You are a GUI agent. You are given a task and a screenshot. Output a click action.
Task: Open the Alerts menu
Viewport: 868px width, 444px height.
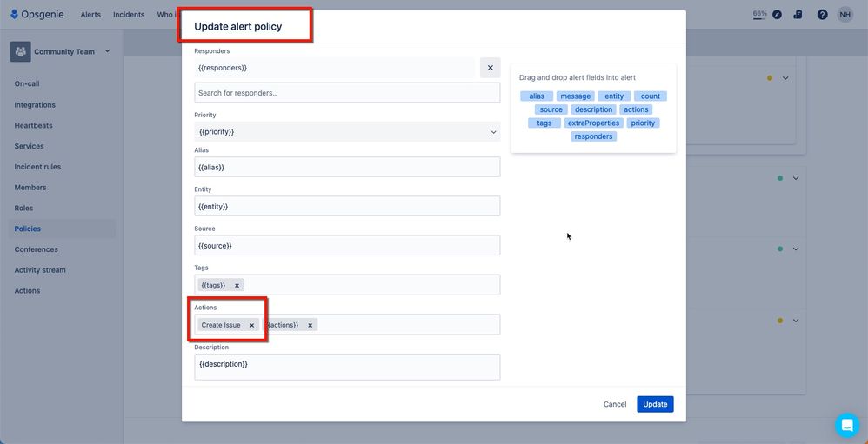(90, 15)
